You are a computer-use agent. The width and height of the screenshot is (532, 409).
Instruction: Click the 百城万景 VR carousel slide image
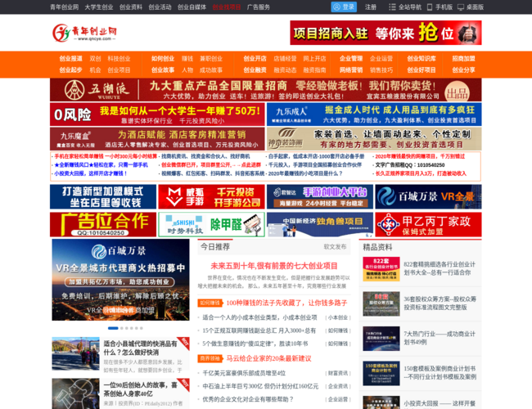(x=120, y=280)
